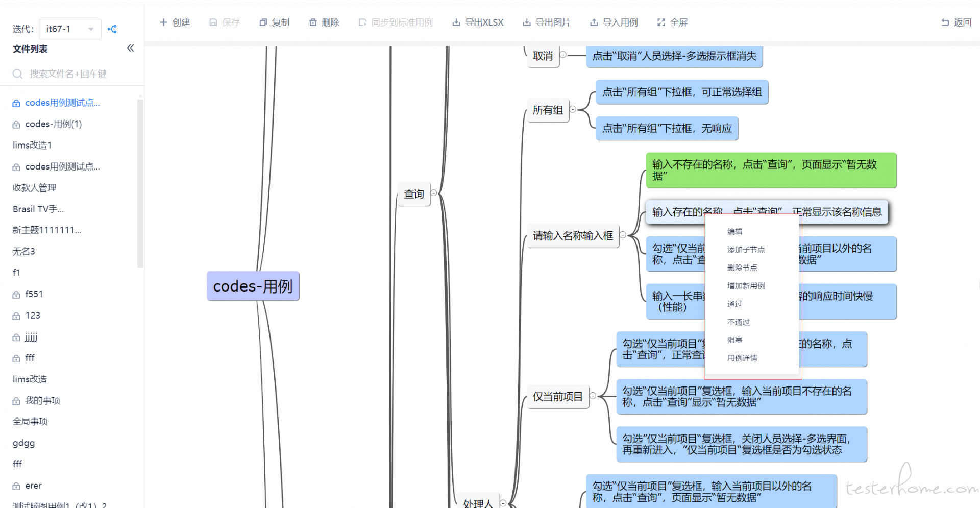Select node 点击“所有组”下拉框，无响应

pos(667,129)
